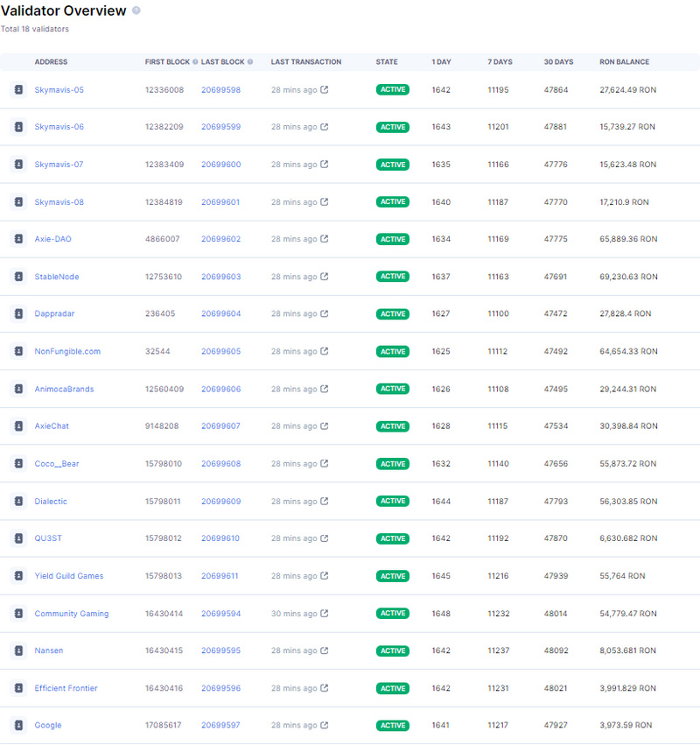Open the Efficient Frontier validator page
Image resolution: width=700 pixels, height=745 pixels.
point(66,688)
